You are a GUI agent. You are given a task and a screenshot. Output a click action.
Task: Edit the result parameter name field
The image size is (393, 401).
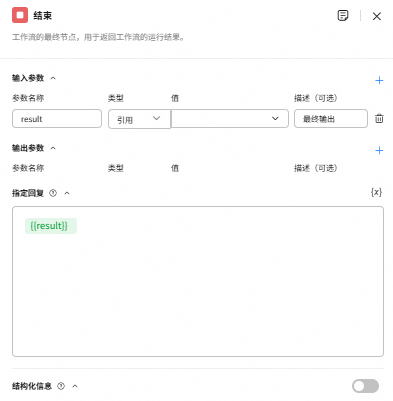pyautogui.click(x=57, y=118)
